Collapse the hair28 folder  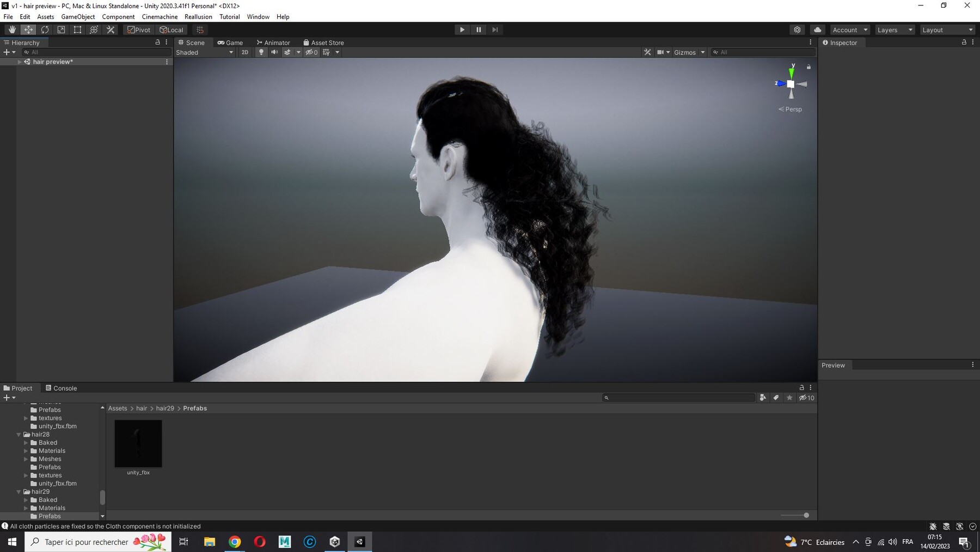tap(19, 434)
